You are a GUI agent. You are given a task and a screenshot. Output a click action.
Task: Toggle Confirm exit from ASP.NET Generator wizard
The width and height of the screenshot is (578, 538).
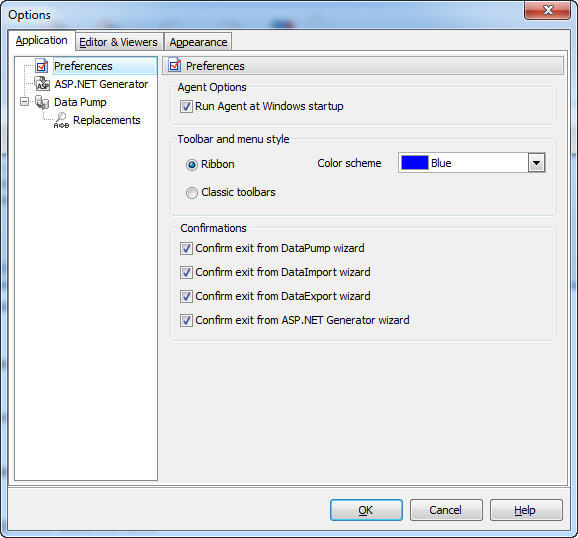point(186,320)
